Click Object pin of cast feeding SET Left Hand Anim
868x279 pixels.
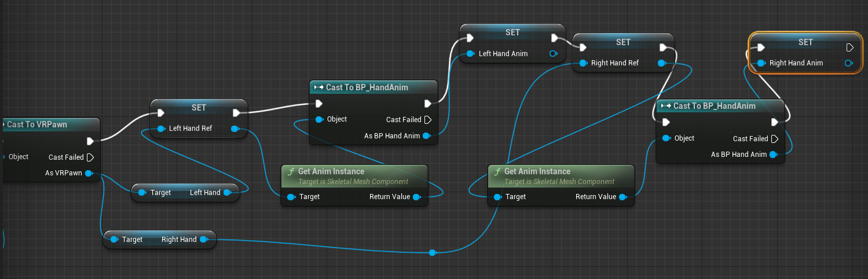tap(320, 120)
